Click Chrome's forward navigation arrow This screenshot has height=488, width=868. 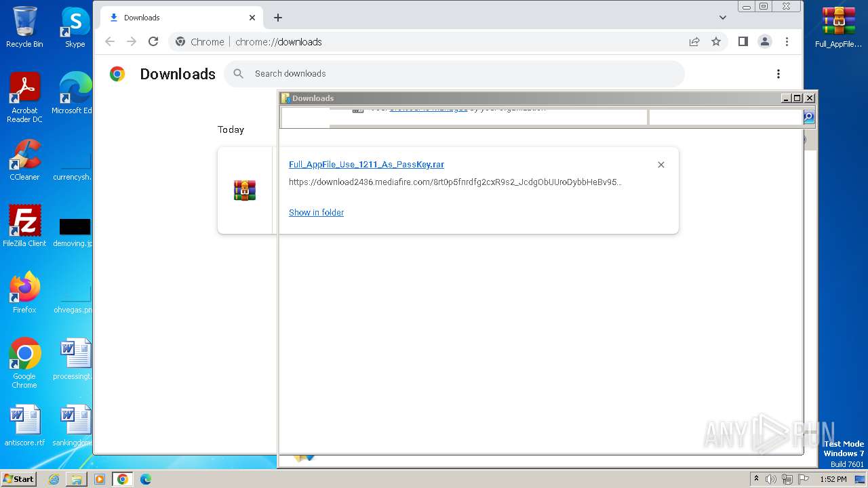[132, 41]
